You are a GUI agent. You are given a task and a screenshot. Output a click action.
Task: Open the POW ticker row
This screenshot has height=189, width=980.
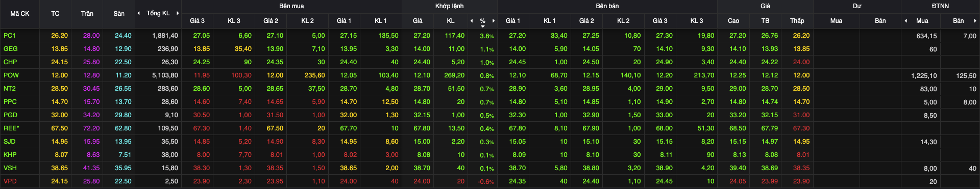(x=11, y=75)
